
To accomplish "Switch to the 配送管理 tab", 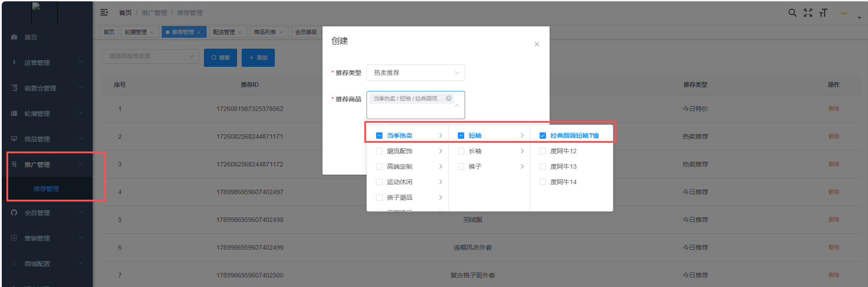I will pyautogui.click(x=224, y=32).
